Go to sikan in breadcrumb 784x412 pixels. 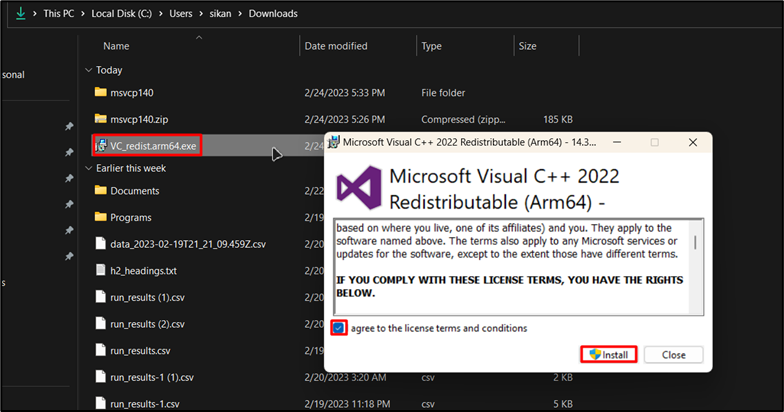(220, 14)
